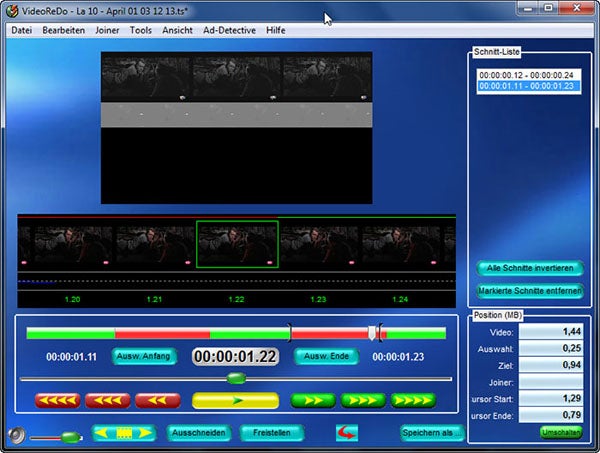Screen dimensions: 600x453
Task: Click the selection start time 00:00:01.11
Action: coord(72,357)
